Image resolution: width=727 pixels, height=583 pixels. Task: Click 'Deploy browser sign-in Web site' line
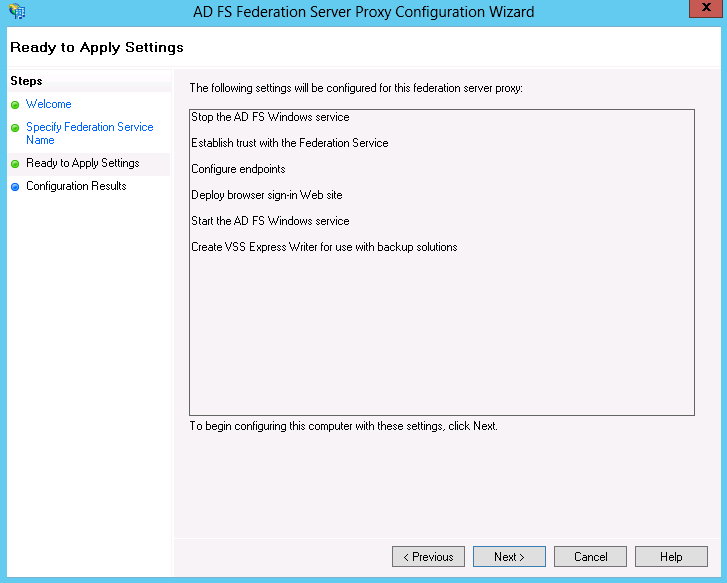click(x=267, y=195)
